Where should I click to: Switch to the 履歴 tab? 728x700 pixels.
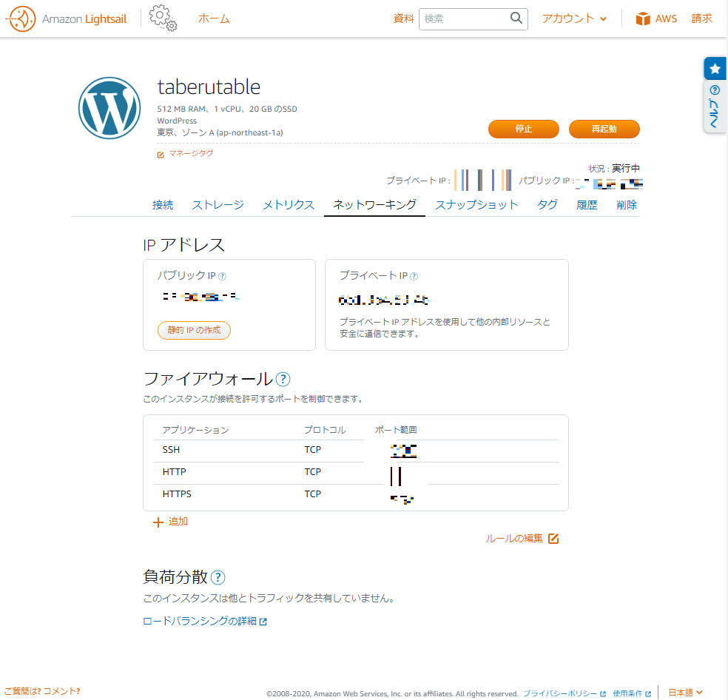tap(587, 205)
